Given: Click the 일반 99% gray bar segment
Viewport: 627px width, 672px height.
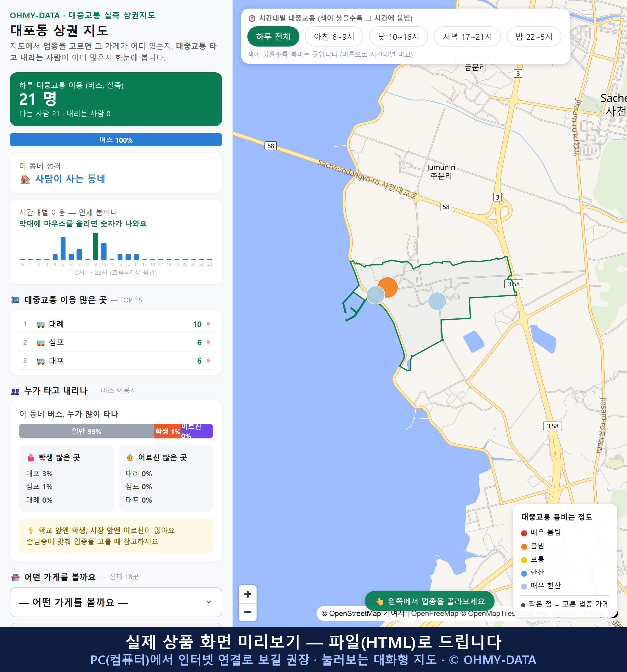Looking at the screenshot, I should (87, 431).
